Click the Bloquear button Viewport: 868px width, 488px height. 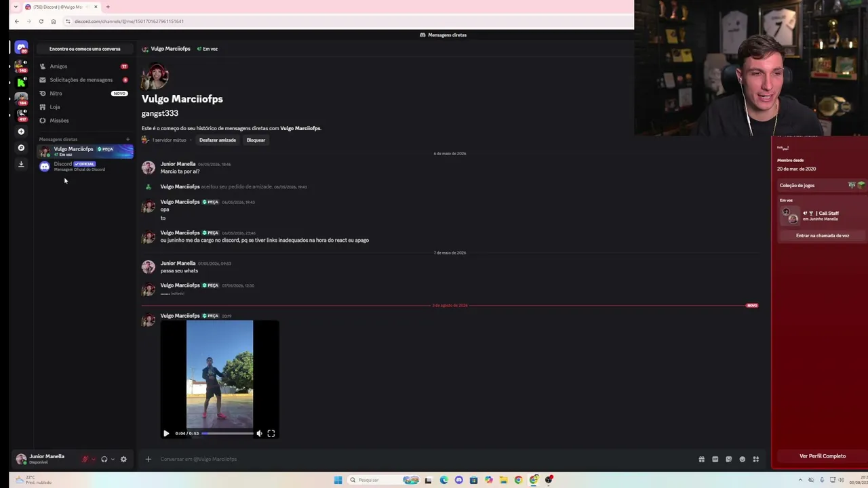click(x=256, y=140)
